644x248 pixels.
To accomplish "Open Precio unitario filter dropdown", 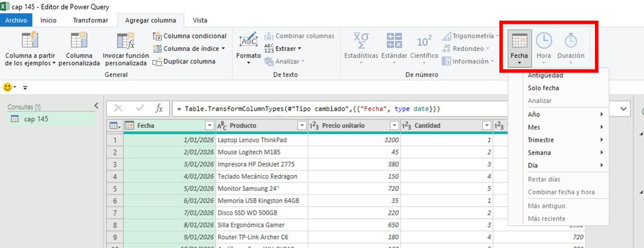I will click(395, 125).
